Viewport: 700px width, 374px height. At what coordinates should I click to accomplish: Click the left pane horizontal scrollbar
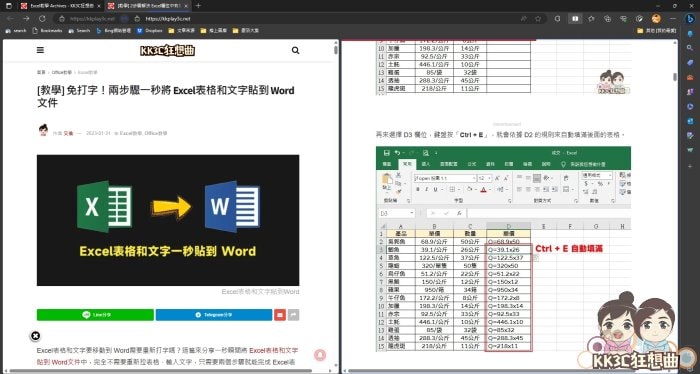pyautogui.click(x=161, y=370)
